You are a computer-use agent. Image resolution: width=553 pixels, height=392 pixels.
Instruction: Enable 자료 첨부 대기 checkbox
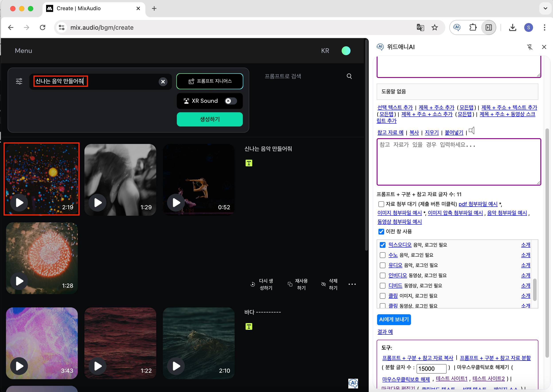(x=381, y=204)
